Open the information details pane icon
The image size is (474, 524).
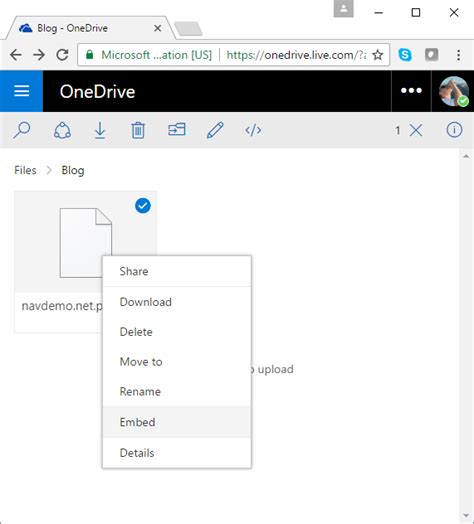(454, 130)
